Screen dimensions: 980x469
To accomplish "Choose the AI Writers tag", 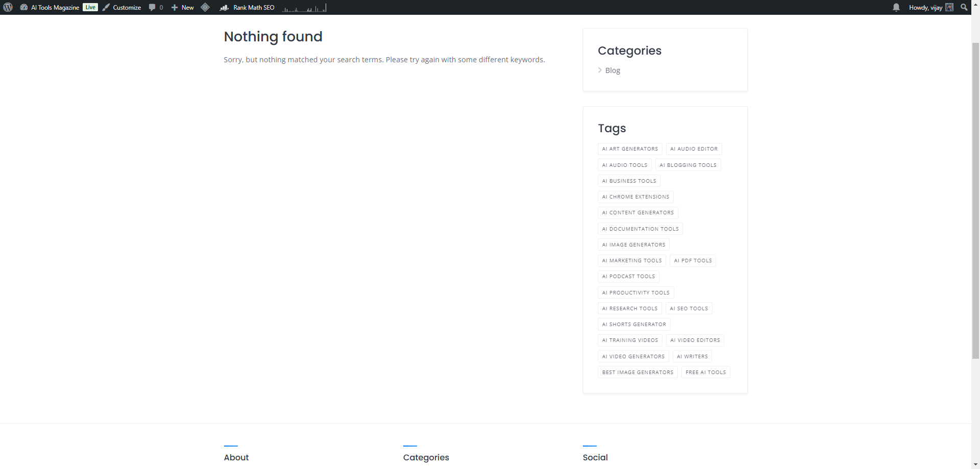I will pyautogui.click(x=692, y=356).
